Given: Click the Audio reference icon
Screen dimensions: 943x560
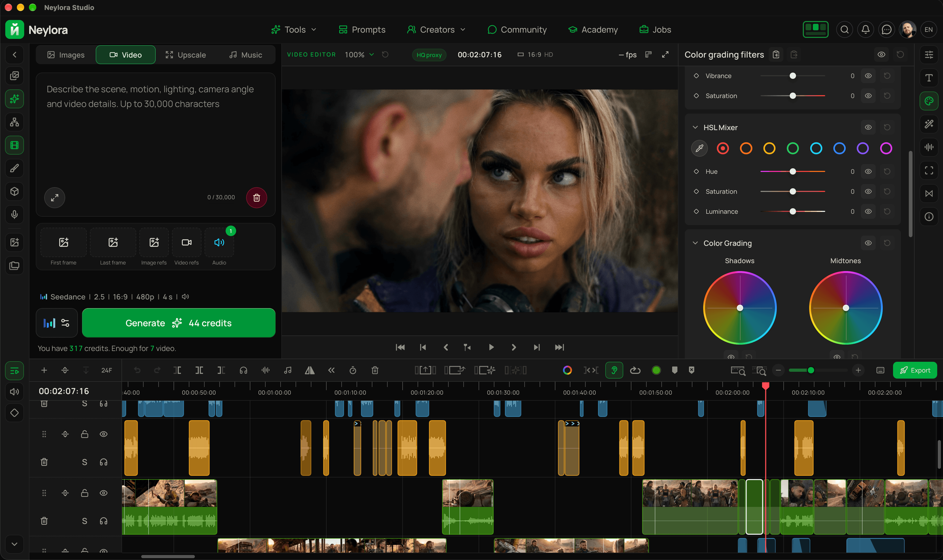Looking at the screenshot, I should 219,243.
